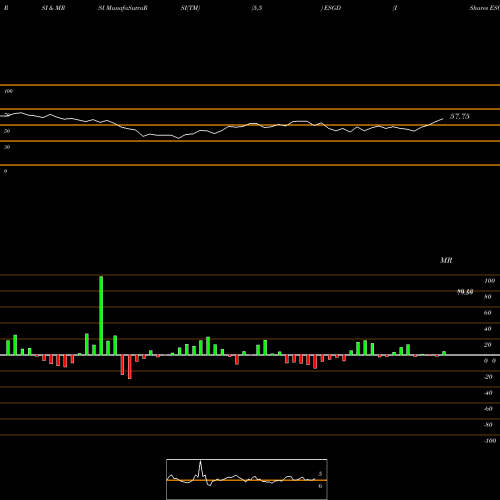
Task: Click the 100 label on the MR axis
Action: pos(489,281)
